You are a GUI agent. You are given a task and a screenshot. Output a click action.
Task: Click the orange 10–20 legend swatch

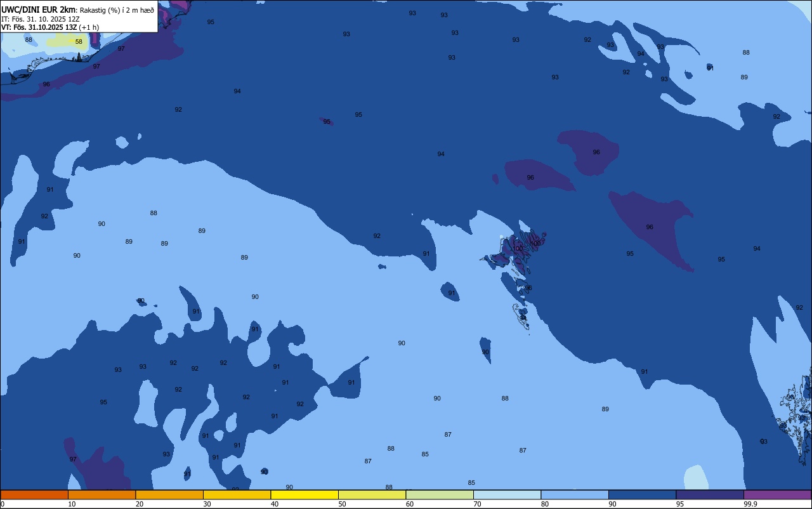pyautogui.click(x=101, y=494)
